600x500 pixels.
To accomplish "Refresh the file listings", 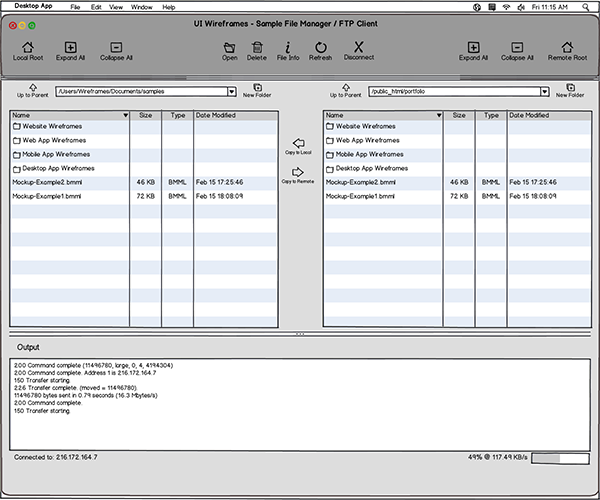I will (x=321, y=47).
